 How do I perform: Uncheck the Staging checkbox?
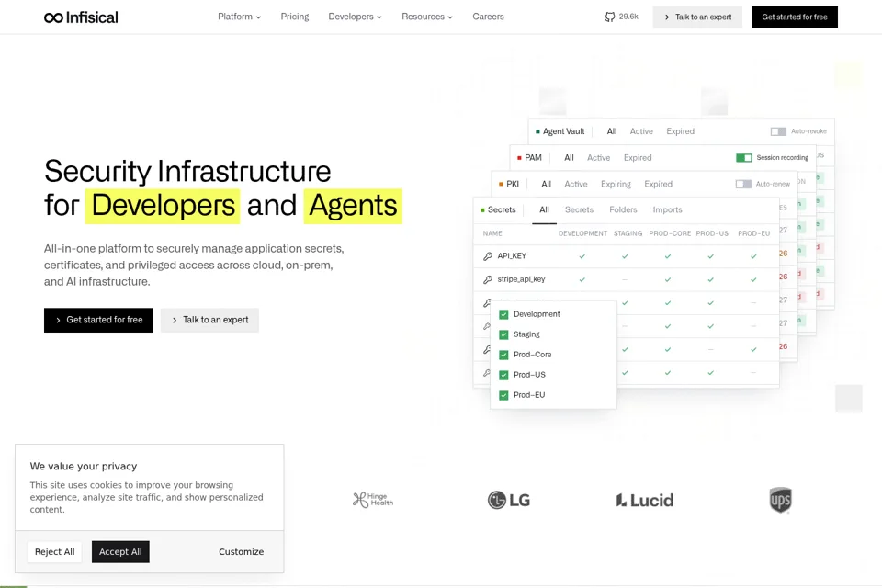click(504, 334)
